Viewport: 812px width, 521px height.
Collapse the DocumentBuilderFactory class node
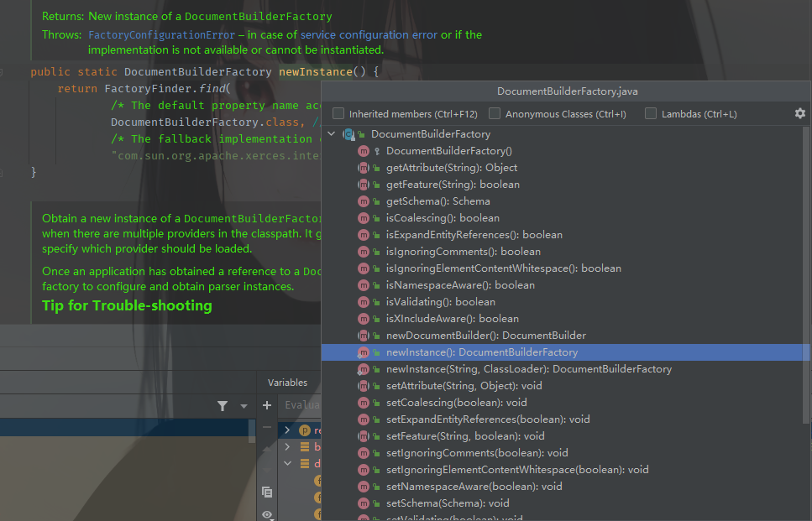point(332,134)
